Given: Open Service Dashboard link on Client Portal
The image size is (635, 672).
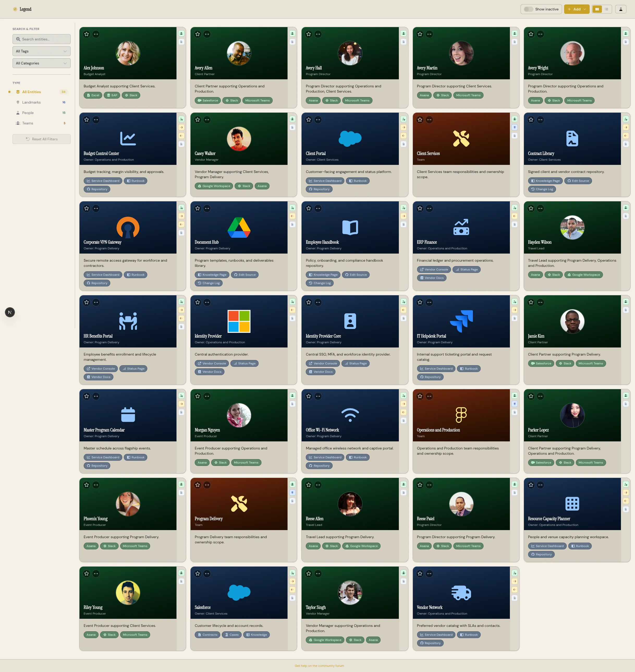Looking at the screenshot, I should click(x=325, y=181).
